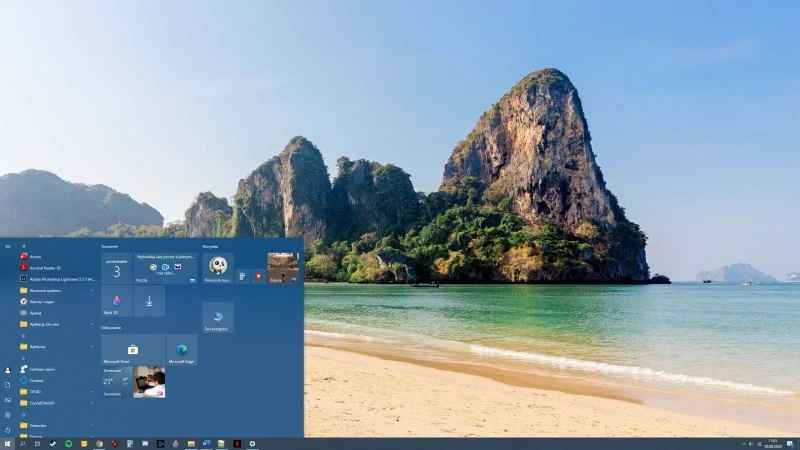Show hidden system tray icons

coord(743,443)
